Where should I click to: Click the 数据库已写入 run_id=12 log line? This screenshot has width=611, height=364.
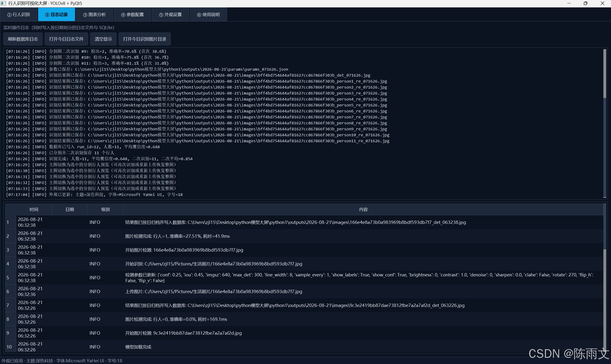[83, 147]
